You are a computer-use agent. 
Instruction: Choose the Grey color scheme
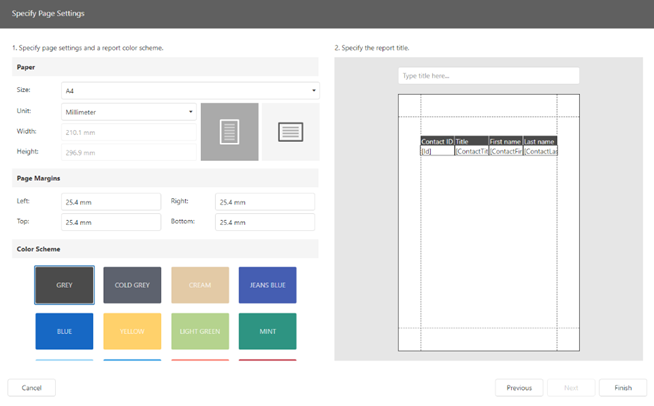(x=64, y=285)
